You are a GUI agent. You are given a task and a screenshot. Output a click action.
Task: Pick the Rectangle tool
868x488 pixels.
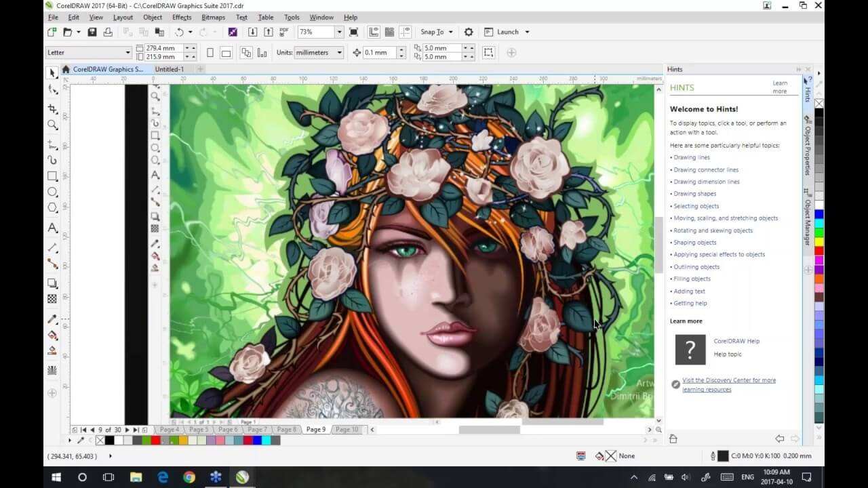52,176
